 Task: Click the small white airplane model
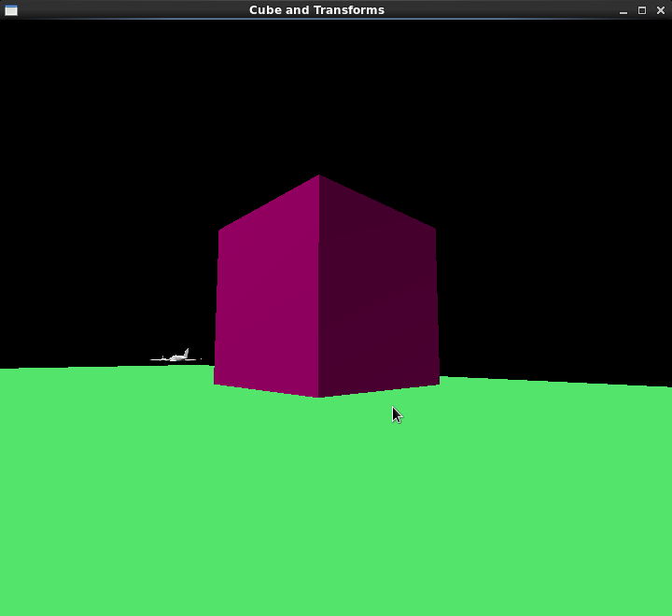pos(175,356)
